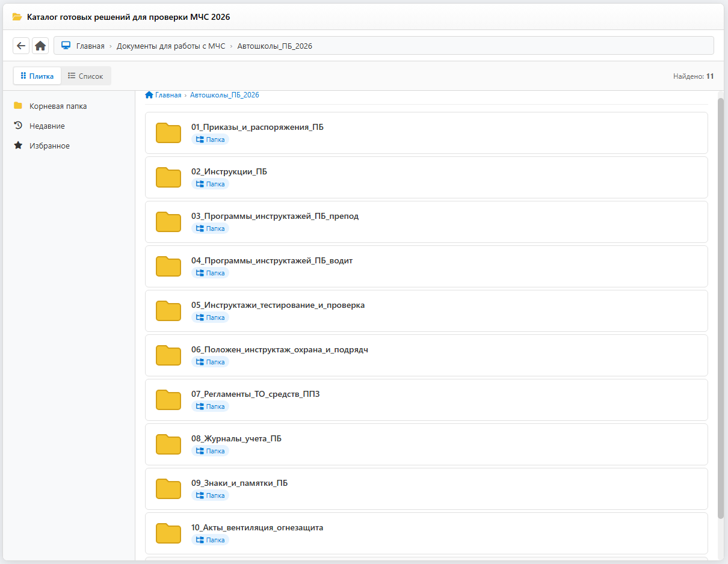Switch to Плитка tile view

(x=37, y=76)
